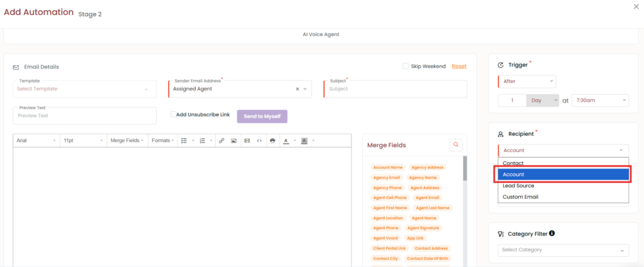Click the Send to Myself button
The height and width of the screenshot is (267, 644).
click(x=262, y=116)
